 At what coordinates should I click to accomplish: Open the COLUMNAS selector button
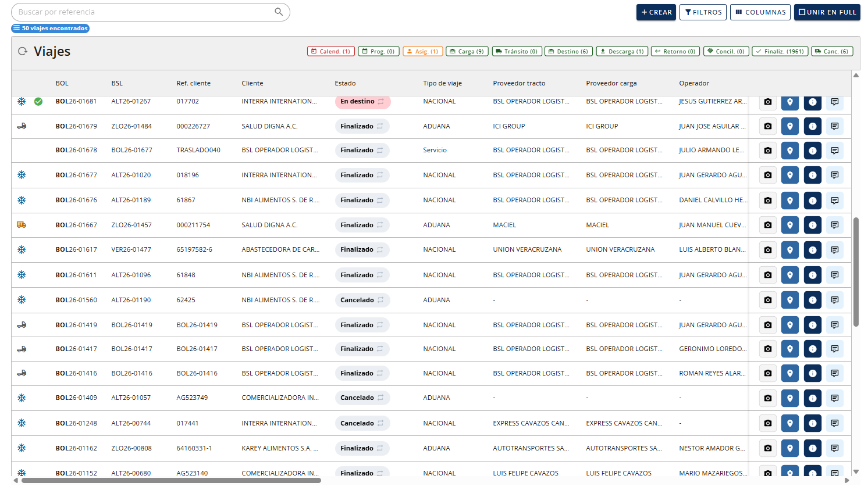click(x=760, y=12)
